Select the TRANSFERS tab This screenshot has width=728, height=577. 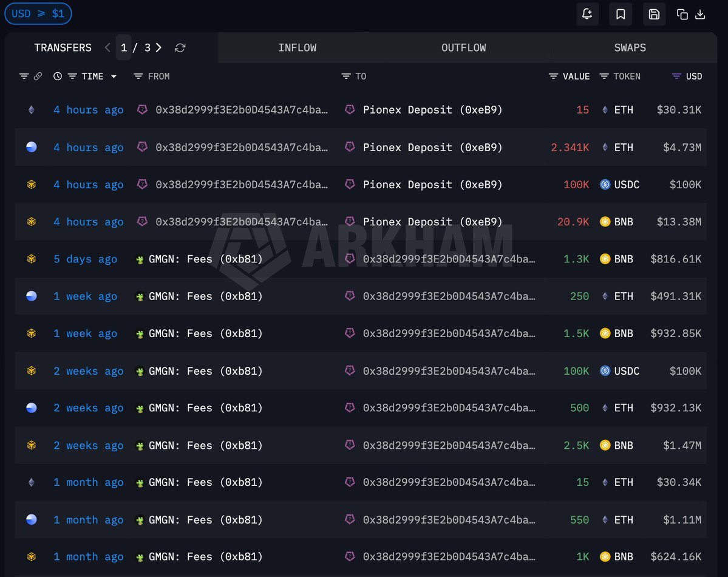(63, 47)
